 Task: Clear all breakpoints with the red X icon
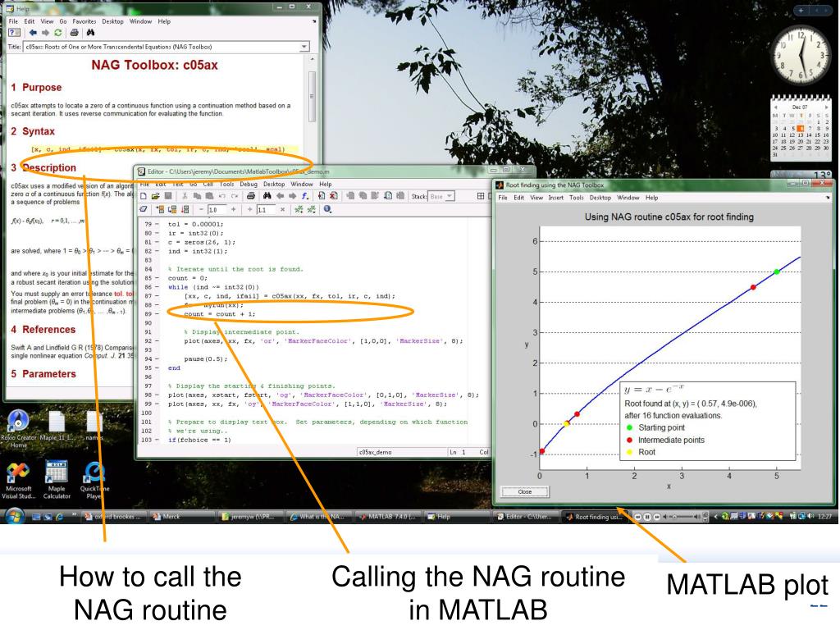(x=333, y=196)
